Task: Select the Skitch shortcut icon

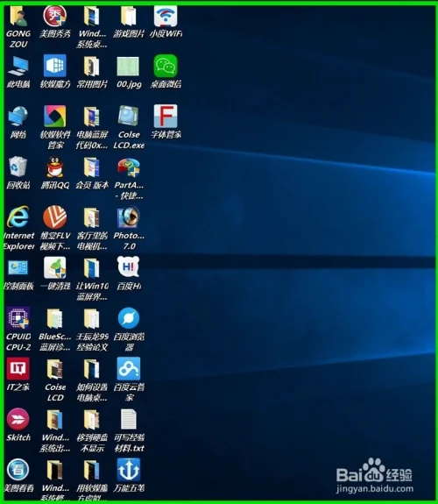Action: [x=18, y=419]
